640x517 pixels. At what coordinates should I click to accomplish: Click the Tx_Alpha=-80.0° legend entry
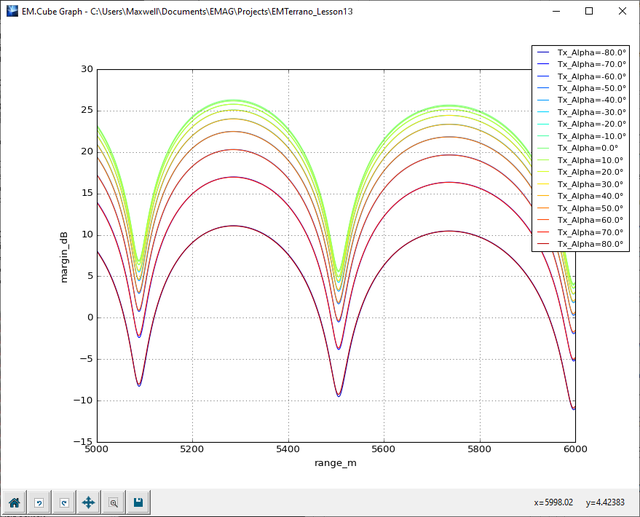point(590,52)
